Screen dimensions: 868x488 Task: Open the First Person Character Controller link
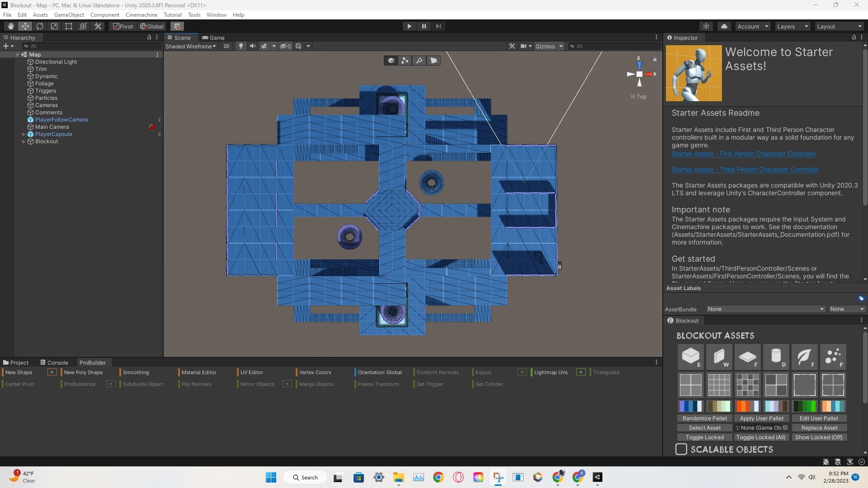pyautogui.click(x=744, y=154)
